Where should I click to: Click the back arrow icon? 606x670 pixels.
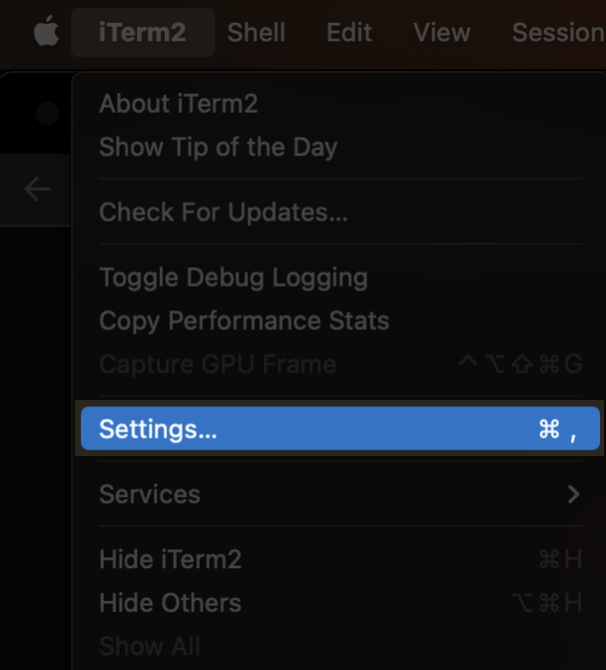click(x=37, y=189)
